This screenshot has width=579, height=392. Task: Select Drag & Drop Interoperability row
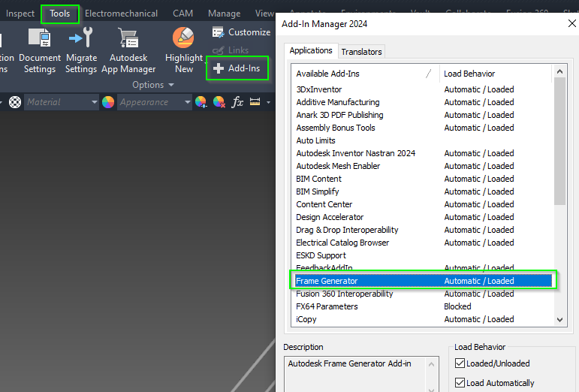pyautogui.click(x=423, y=230)
